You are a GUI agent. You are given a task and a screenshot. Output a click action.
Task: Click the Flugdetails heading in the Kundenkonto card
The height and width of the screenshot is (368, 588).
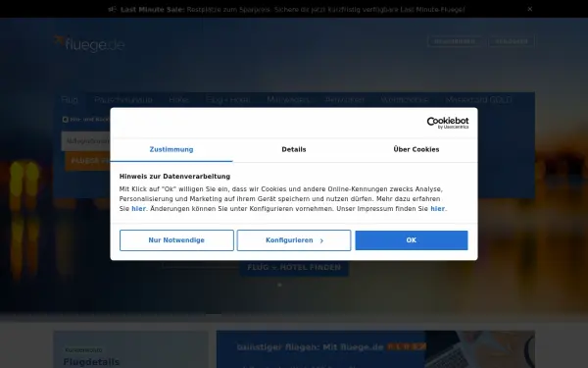pyautogui.click(x=91, y=362)
